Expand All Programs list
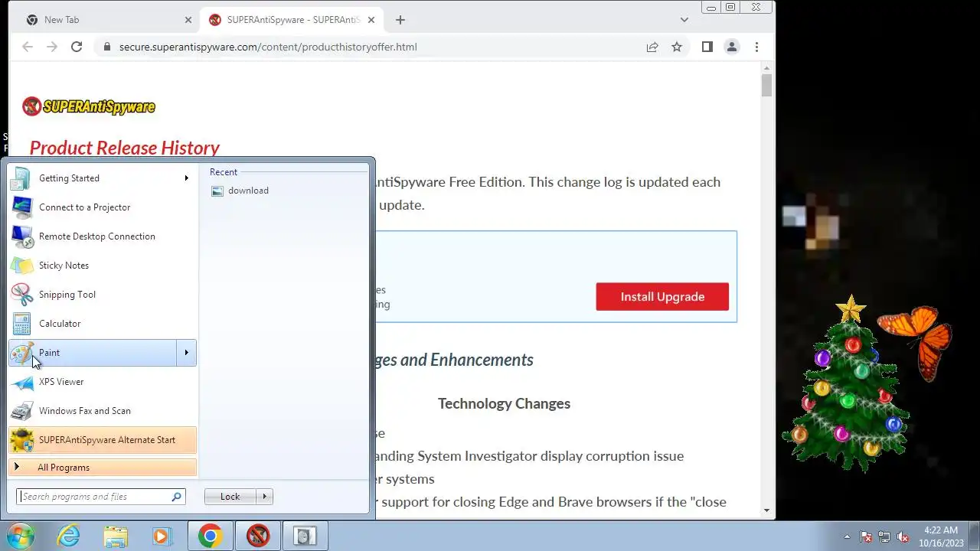The image size is (980, 551). click(102, 468)
